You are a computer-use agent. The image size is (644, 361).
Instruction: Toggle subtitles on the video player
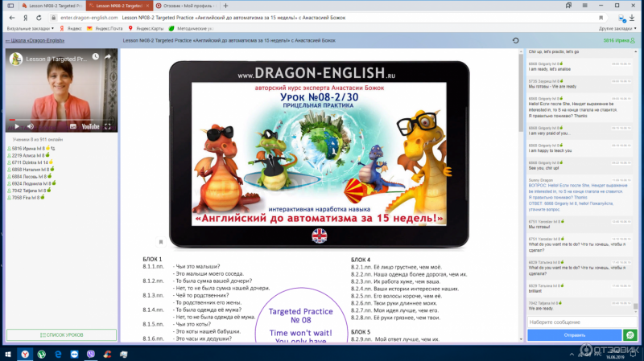tap(73, 126)
